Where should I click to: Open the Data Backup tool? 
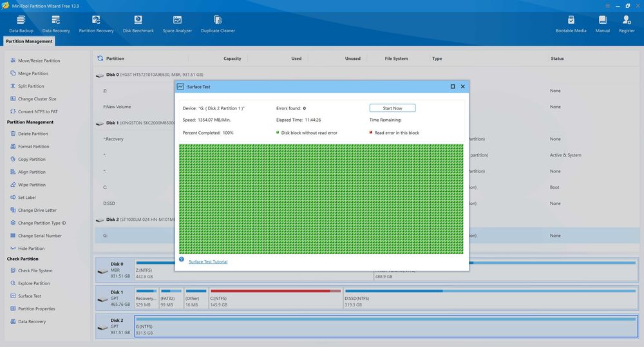[21, 24]
